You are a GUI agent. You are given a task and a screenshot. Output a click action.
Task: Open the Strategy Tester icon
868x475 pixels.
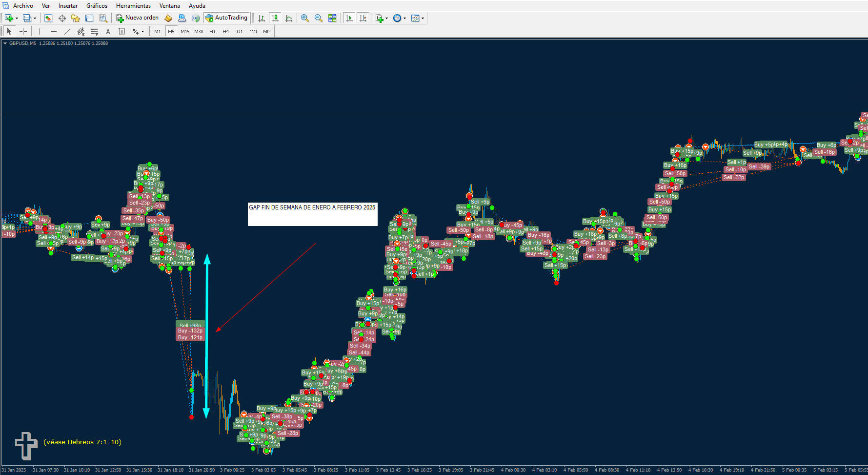coord(103,18)
